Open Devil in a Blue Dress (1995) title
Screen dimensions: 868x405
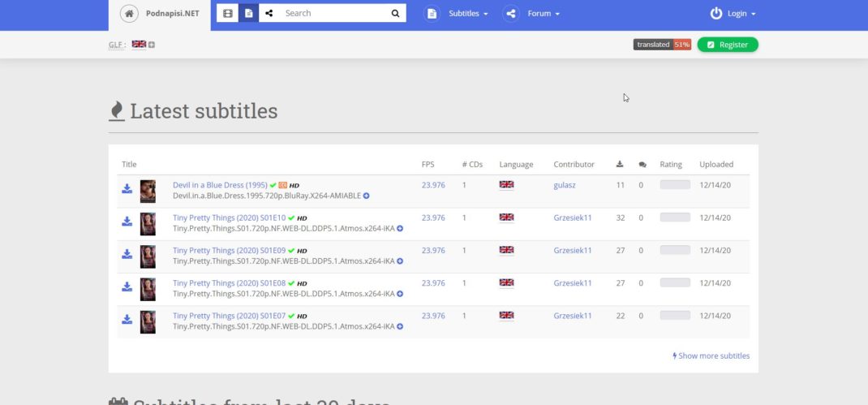click(221, 185)
